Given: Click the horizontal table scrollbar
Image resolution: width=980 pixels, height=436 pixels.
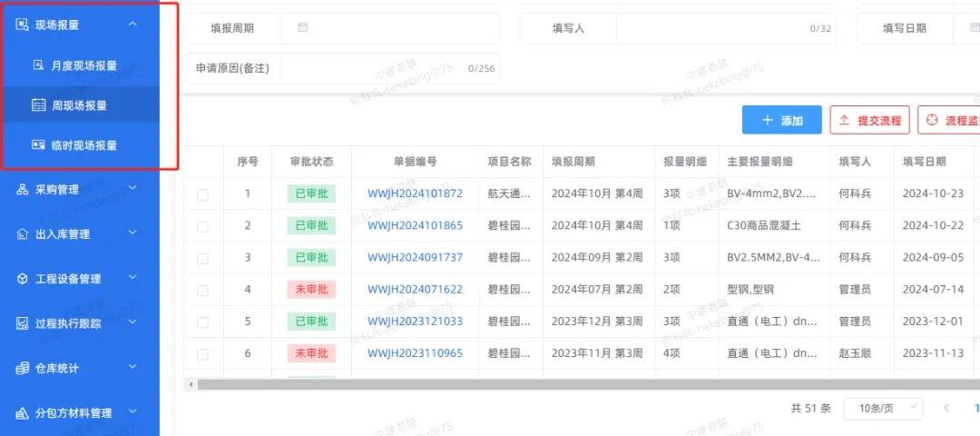Looking at the screenshot, I should (x=587, y=384).
